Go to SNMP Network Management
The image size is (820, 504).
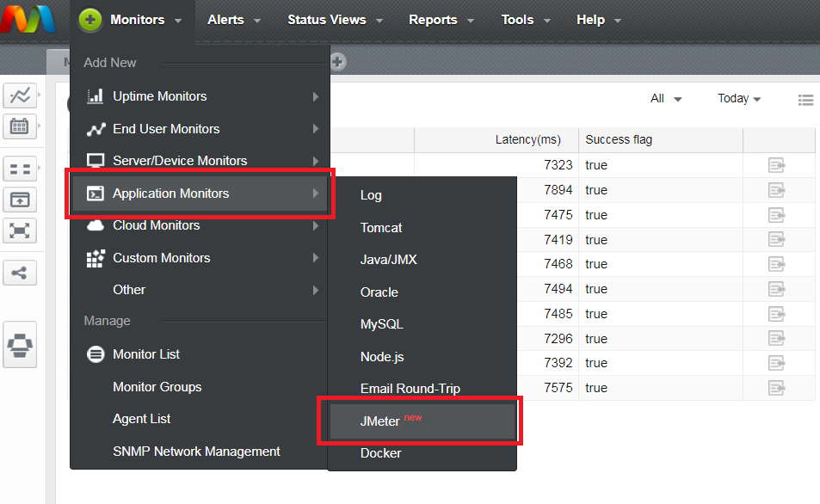tap(196, 452)
